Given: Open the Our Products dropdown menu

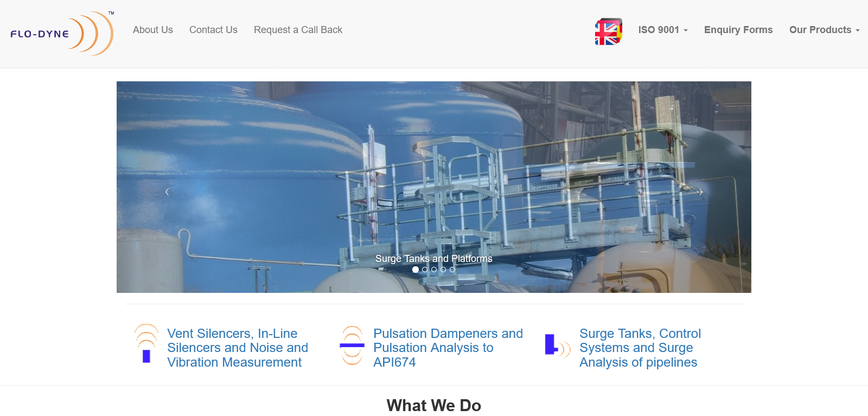Looking at the screenshot, I should (824, 30).
